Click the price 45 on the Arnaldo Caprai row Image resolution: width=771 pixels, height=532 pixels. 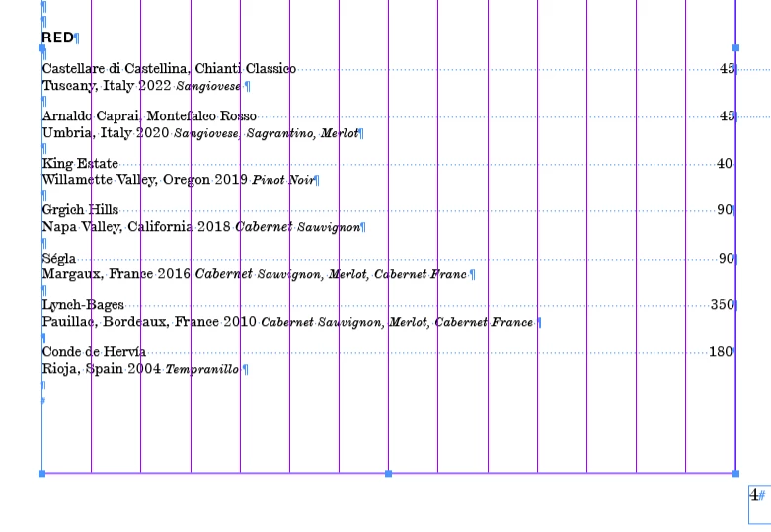[x=727, y=116]
